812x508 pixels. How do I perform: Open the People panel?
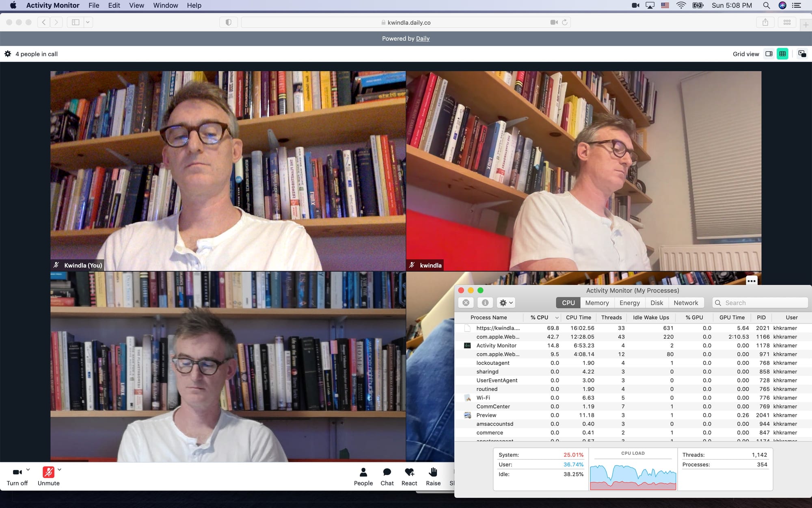pyautogui.click(x=363, y=476)
